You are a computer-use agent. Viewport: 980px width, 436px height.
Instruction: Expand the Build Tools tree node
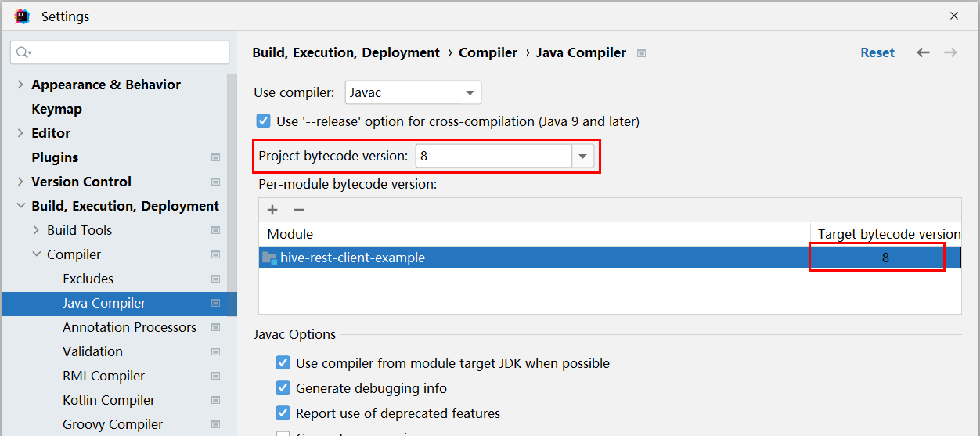[36, 230]
